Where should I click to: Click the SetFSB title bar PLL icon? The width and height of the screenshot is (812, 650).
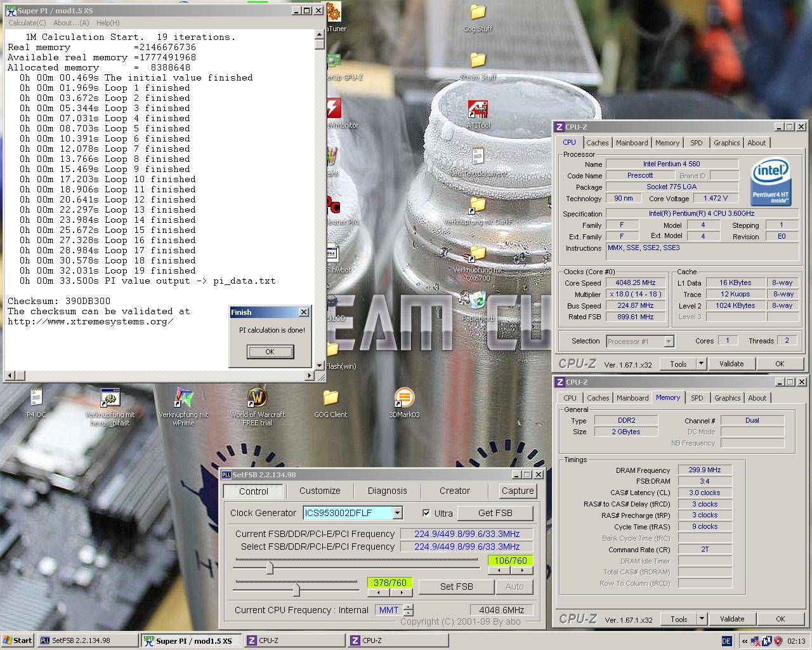click(226, 474)
